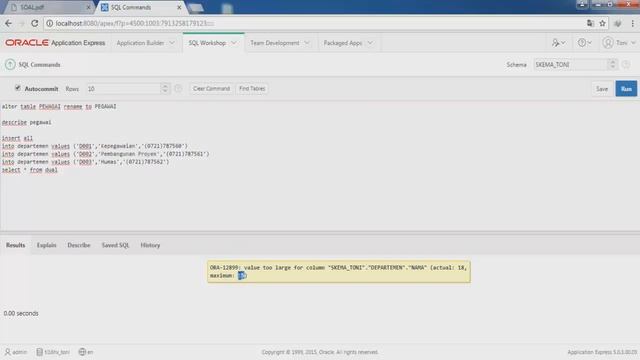
Task: Click the workspace icon in footer
Action: point(40,352)
